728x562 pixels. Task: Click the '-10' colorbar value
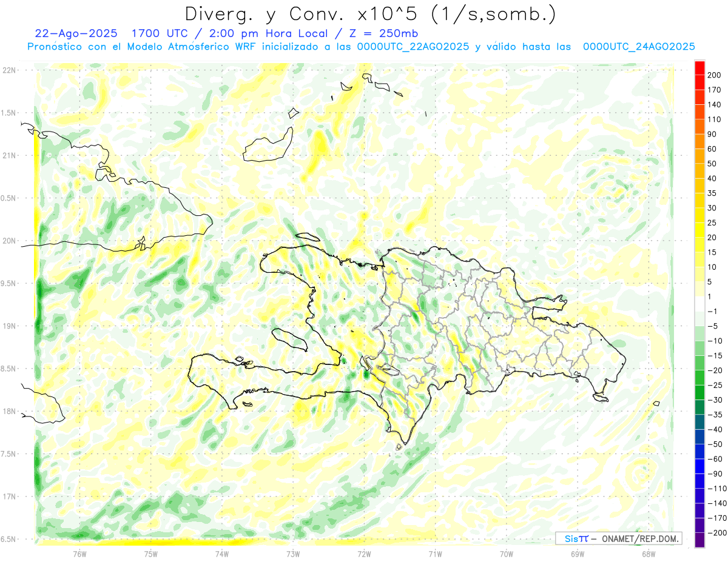[x=715, y=341]
